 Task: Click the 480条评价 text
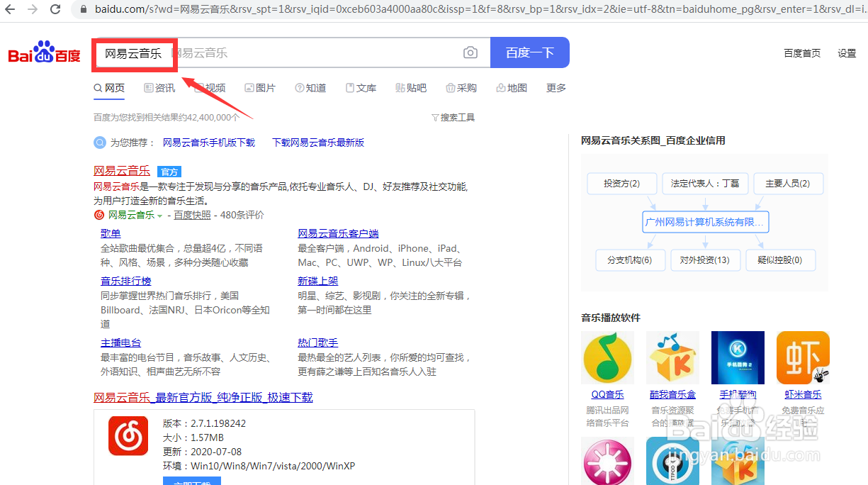coord(242,215)
